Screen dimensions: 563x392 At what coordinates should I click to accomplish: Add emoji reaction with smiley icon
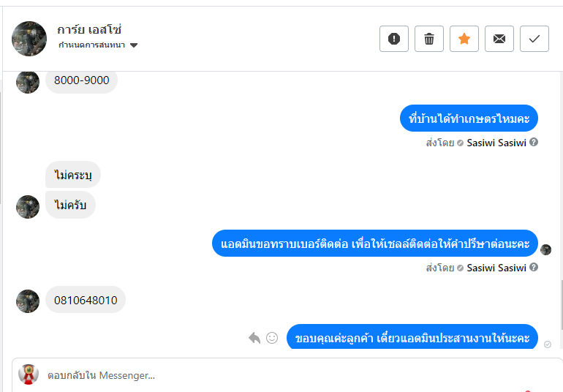click(272, 338)
